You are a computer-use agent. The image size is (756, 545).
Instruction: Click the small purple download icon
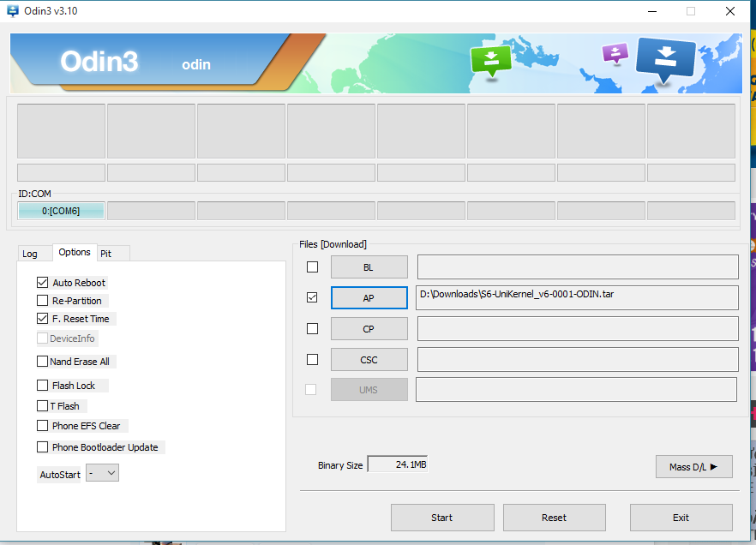click(x=615, y=54)
